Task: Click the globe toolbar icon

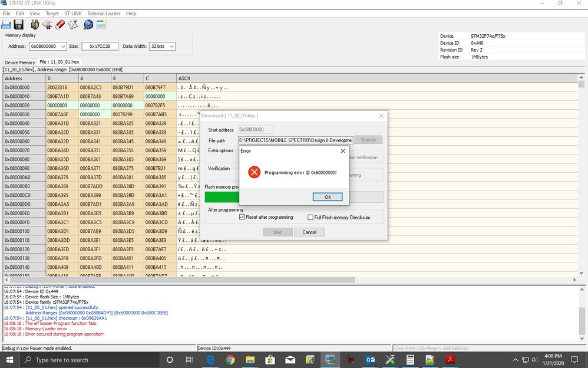Action: point(88,25)
